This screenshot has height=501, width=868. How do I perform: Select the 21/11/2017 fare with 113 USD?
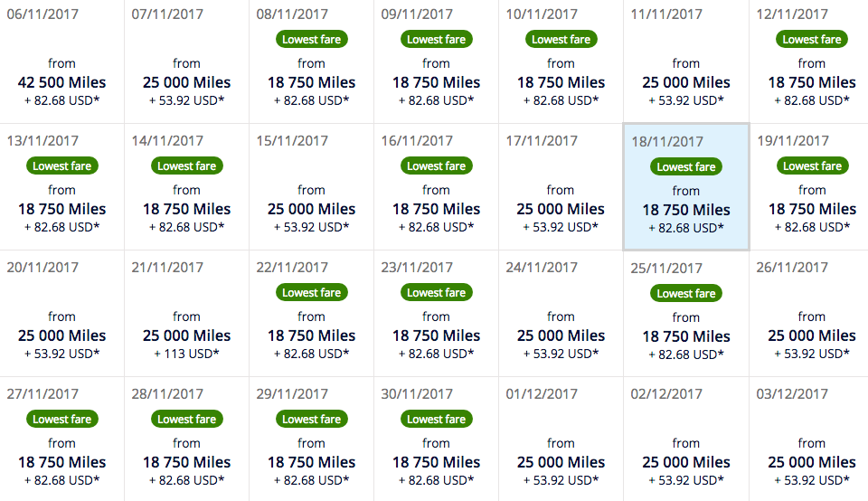point(186,326)
